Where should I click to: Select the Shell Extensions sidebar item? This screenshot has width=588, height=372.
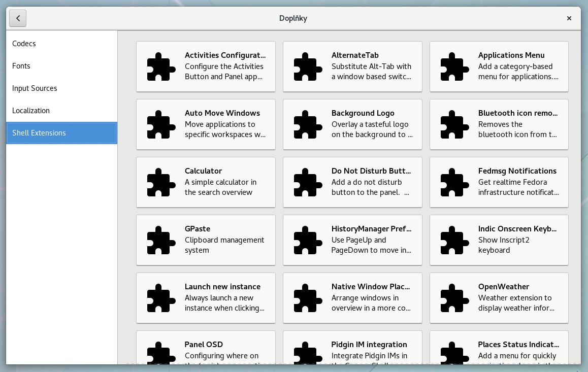39,133
